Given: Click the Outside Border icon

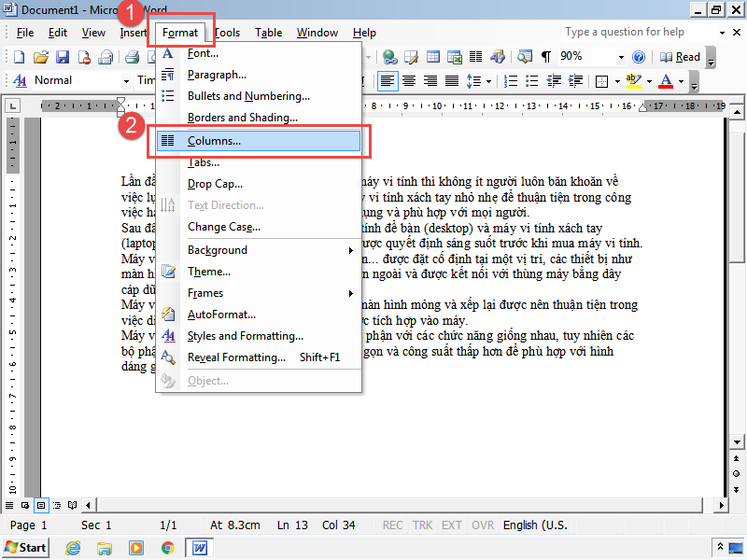Looking at the screenshot, I should [601, 81].
